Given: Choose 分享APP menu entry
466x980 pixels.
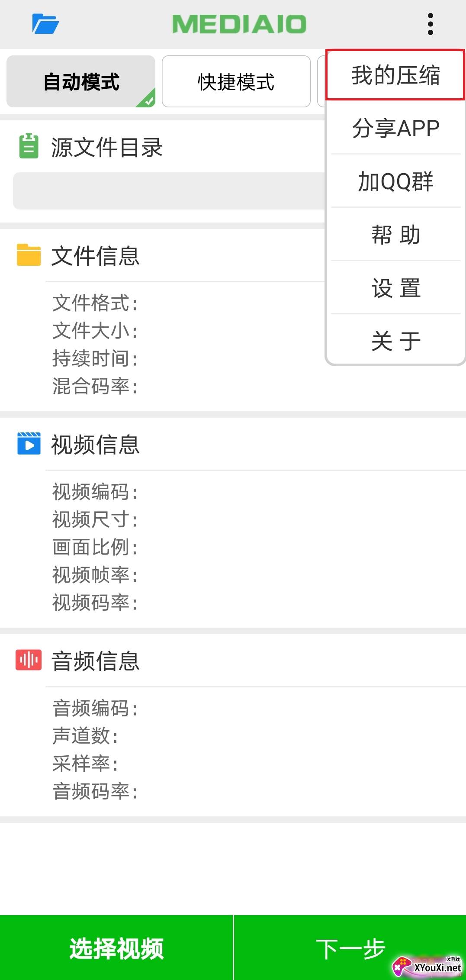Looking at the screenshot, I should click(x=395, y=128).
